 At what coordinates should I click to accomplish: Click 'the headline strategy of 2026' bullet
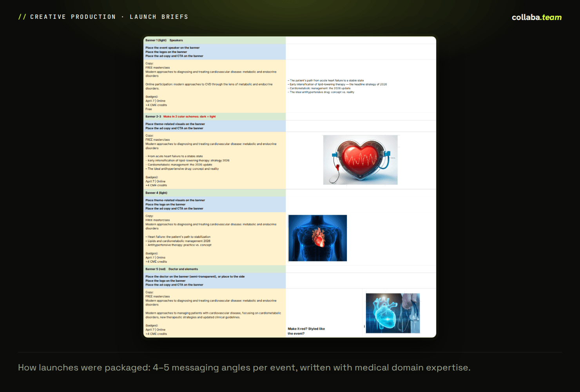coord(337,84)
